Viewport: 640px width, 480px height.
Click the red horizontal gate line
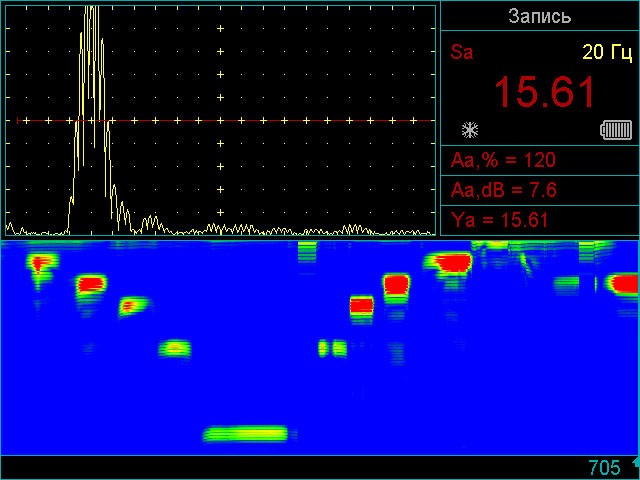tap(300, 121)
